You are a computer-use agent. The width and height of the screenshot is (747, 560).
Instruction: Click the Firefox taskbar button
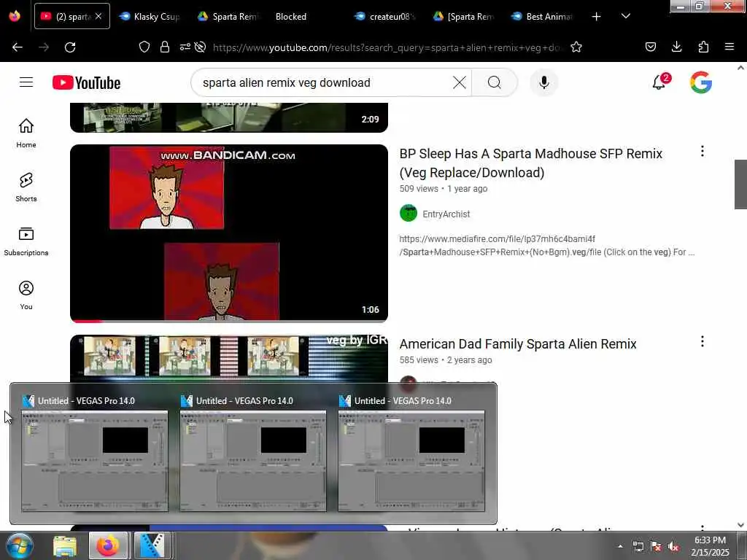click(108, 545)
